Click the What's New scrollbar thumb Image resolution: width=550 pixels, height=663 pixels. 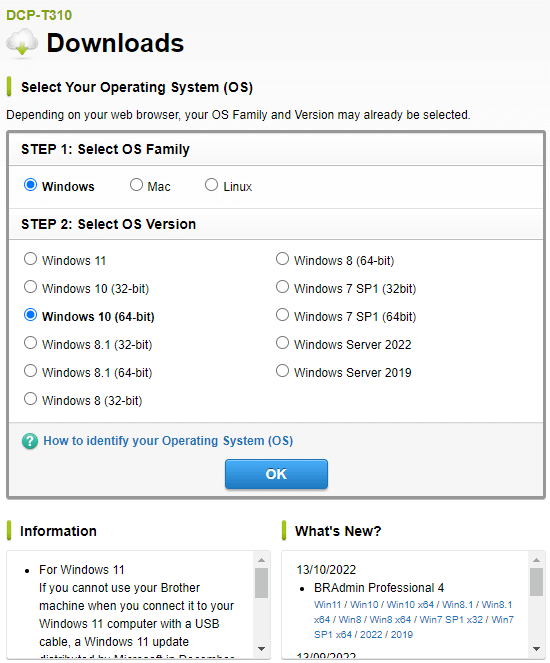[536, 582]
